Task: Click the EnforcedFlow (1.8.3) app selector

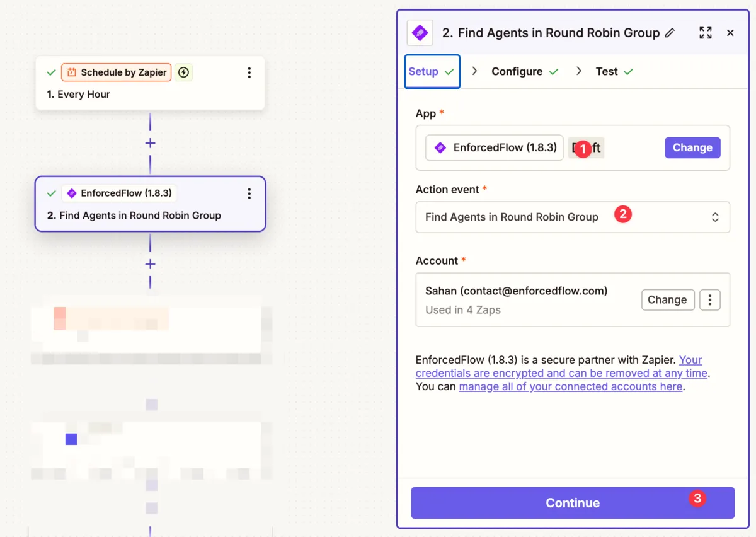Action: pyautogui.click(x=495, y=147)
